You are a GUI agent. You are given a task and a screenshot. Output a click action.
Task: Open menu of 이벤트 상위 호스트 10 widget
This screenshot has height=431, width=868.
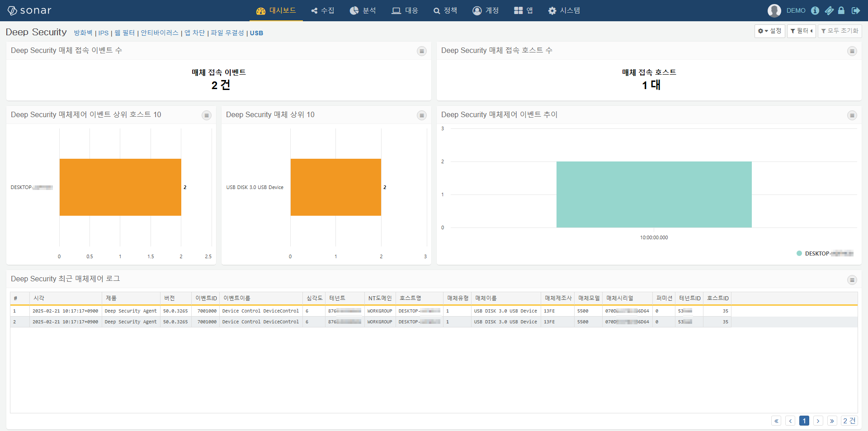pyautogui.click(x=207, y=115)
